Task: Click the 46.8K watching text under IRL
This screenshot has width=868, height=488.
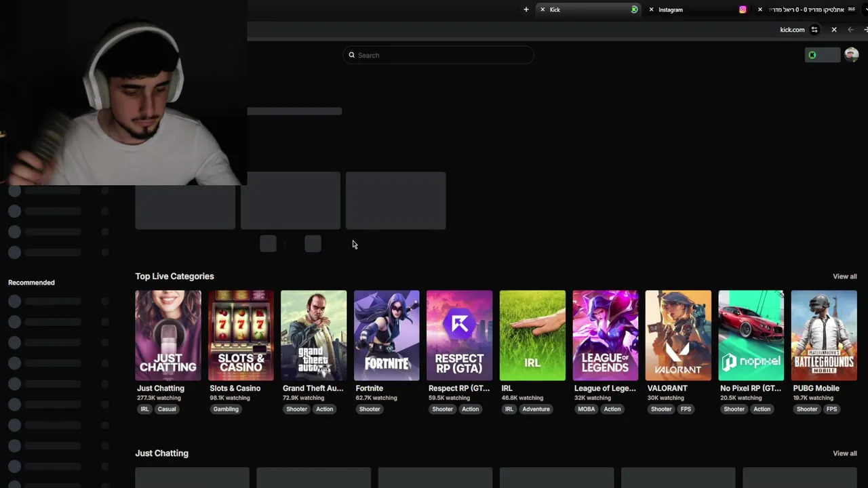Action: [x=522, y=399]
